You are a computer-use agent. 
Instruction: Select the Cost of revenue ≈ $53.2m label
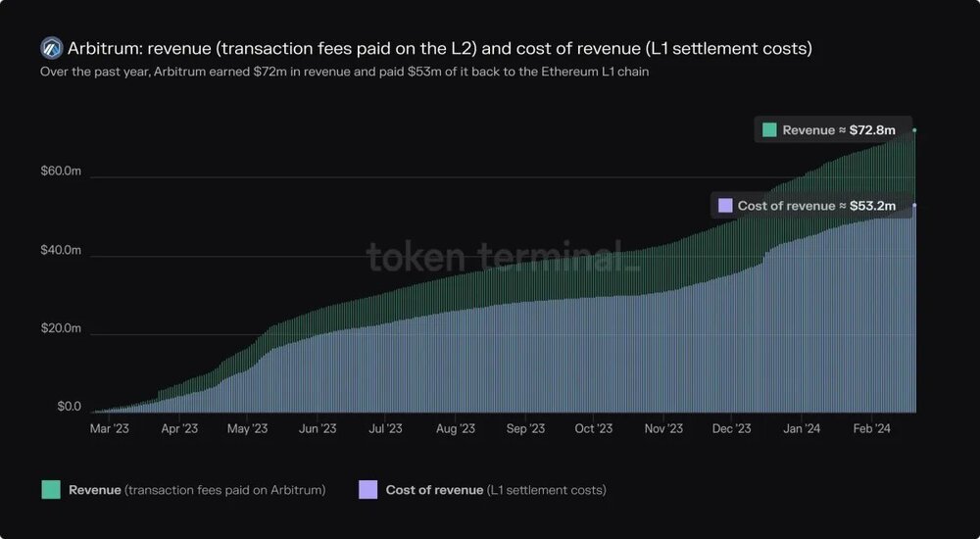pyautogui.click(x=810, y=206)
